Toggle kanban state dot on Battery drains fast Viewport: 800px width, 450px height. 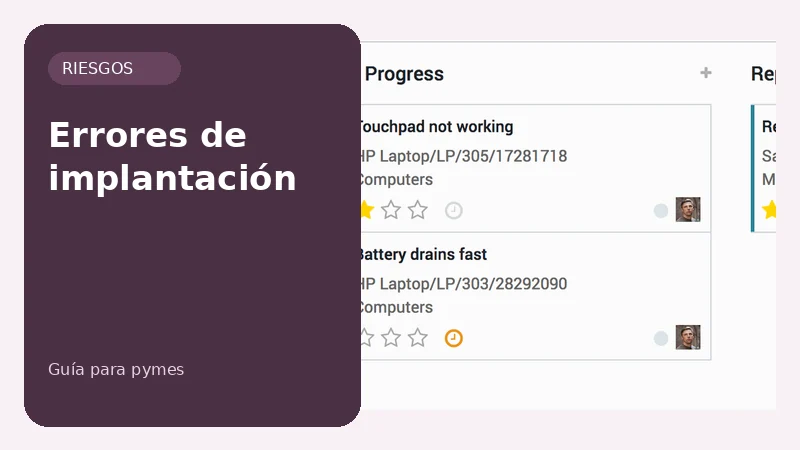click(x=661, y=338)
